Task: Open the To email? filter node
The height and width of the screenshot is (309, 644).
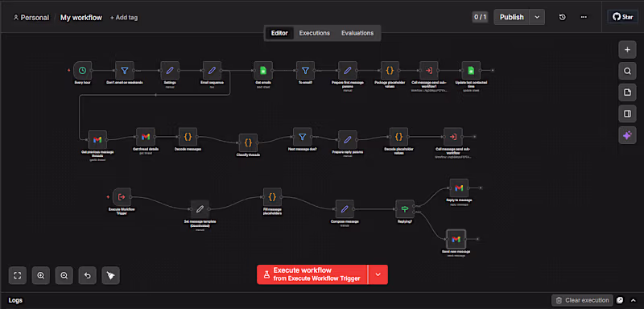Action: coord(305,71)
